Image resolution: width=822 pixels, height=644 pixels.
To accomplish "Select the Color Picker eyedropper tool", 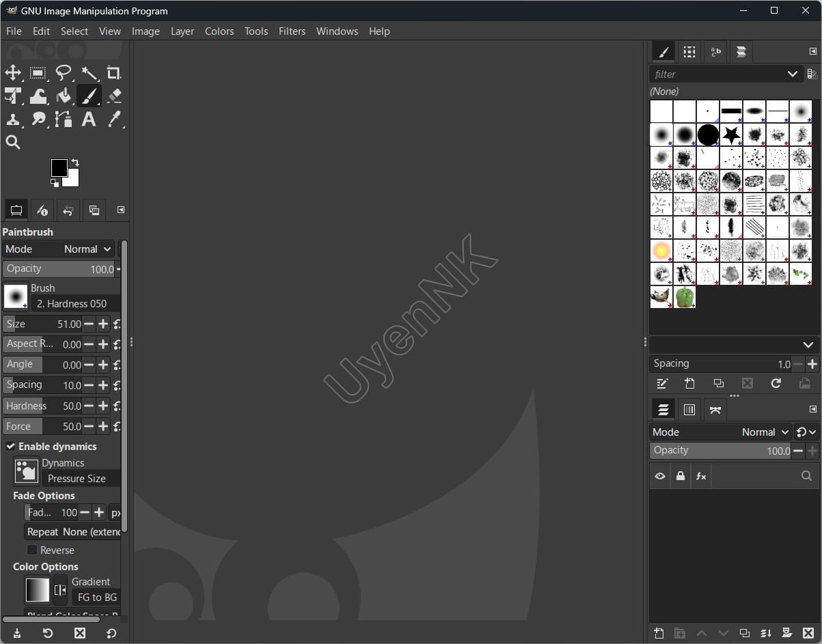I will coord(114,120).
